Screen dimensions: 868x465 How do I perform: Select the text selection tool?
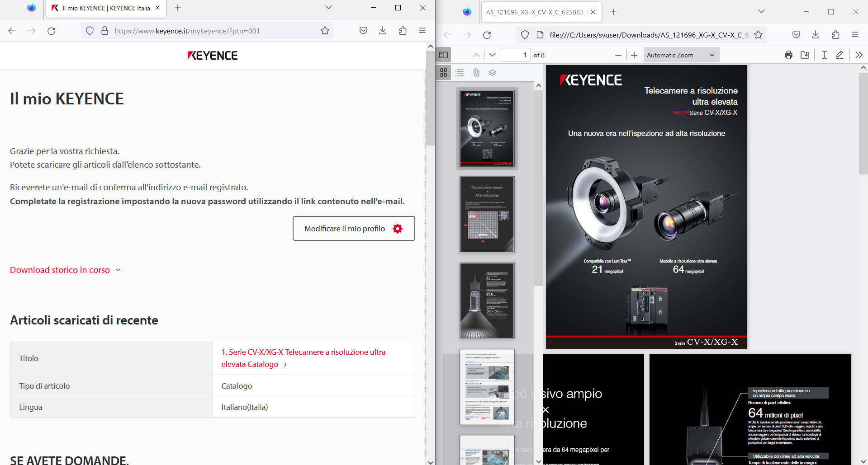[x=824, y=55]
